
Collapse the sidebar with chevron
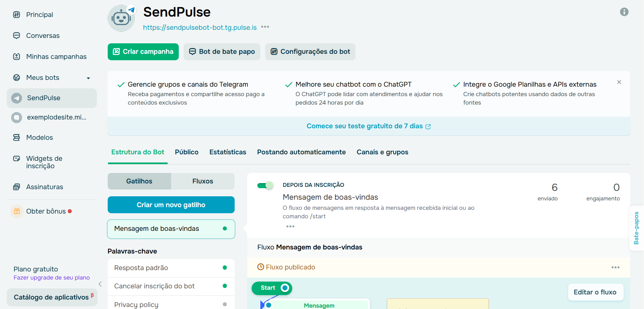[100, 284]
